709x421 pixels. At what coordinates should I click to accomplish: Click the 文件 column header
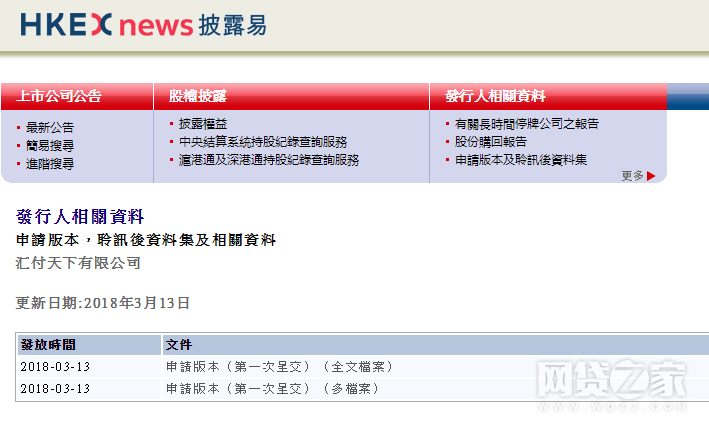point(179,345)
